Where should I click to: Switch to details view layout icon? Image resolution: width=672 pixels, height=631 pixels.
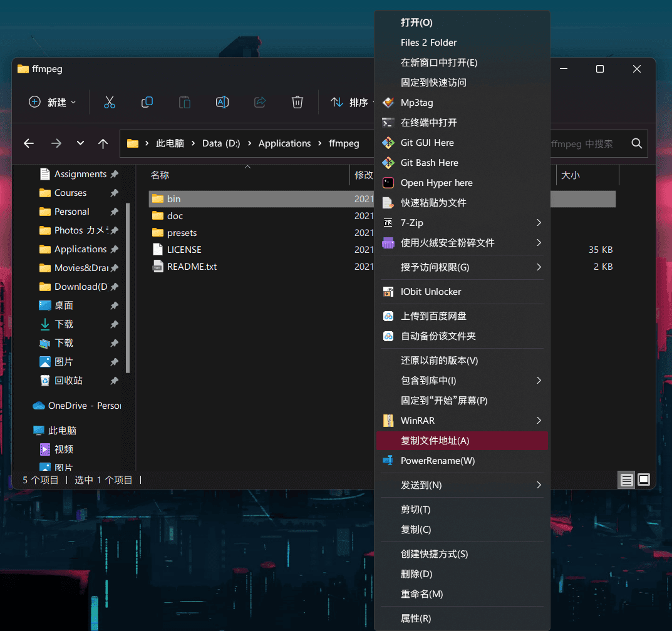click(626, 480)
